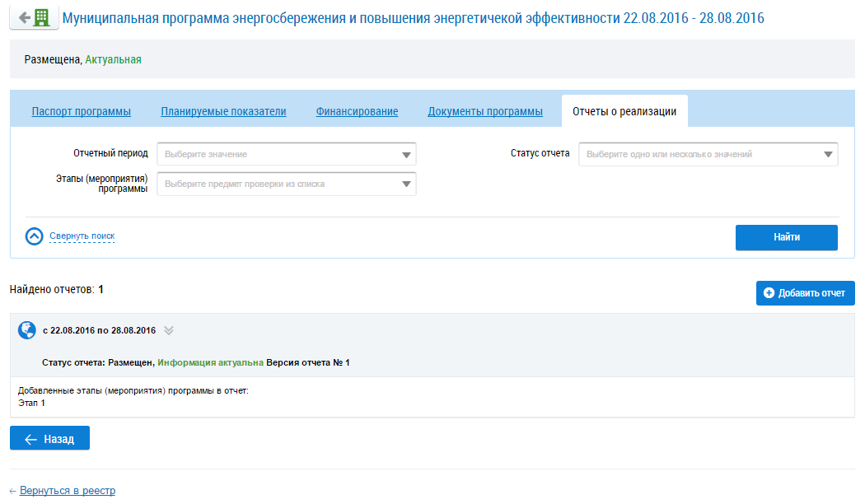Go to the Документы программы tab

tap(485, 112)
